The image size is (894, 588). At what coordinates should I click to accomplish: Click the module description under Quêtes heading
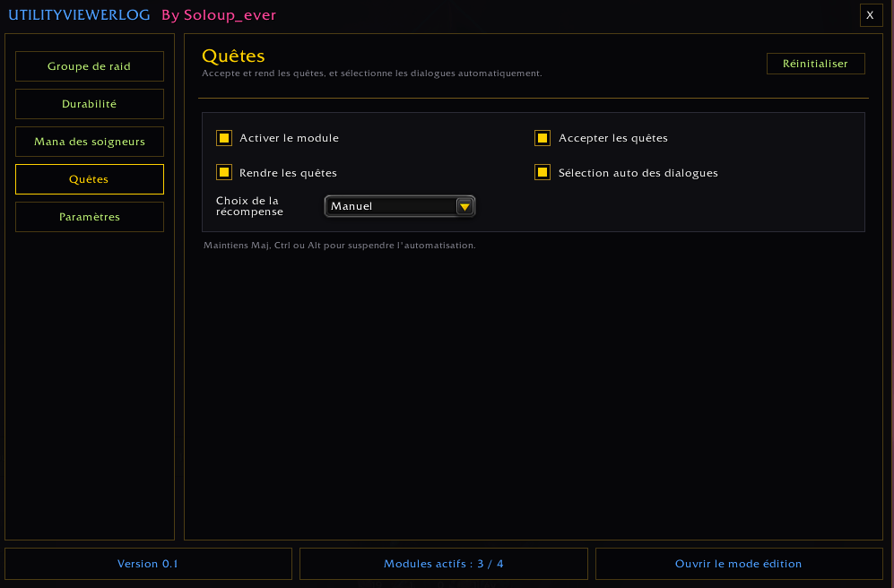(372, 73)
